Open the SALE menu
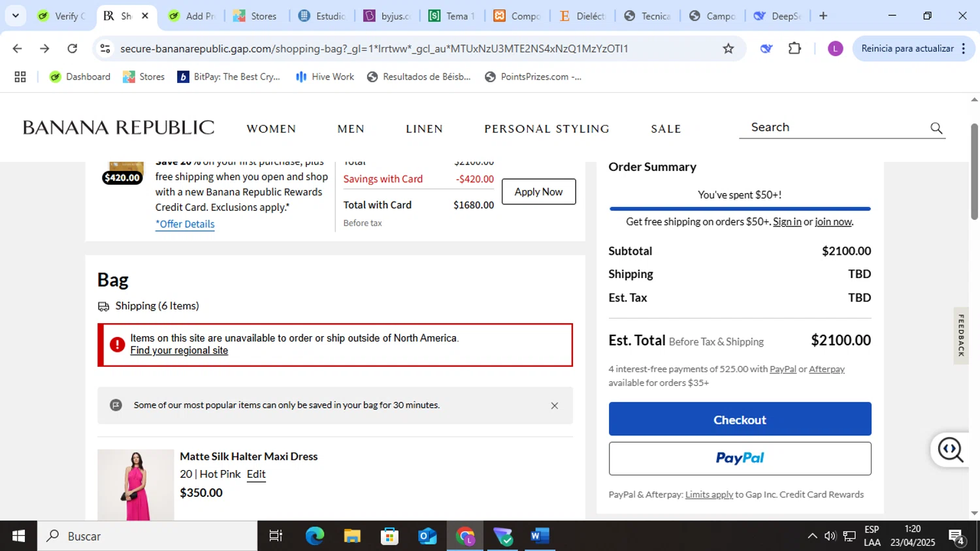This screenshot has width=980, height=551. click(666, 129)
